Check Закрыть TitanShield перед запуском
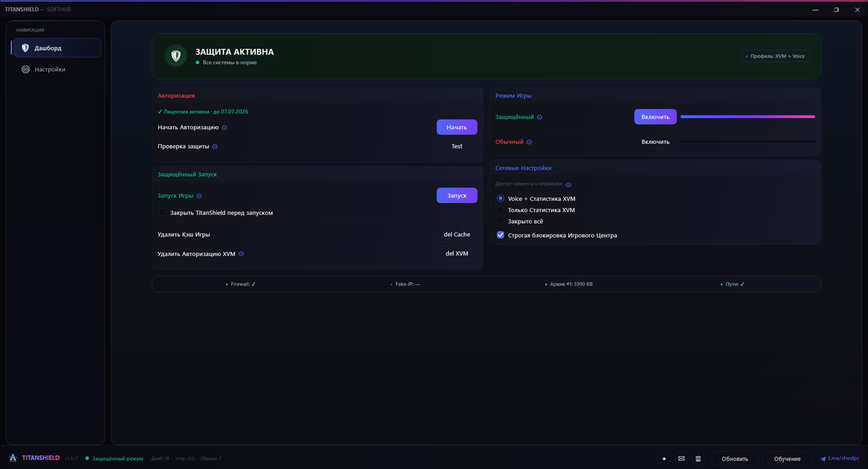Viewport: 868px width, 469px height. [x=163, y=212]
